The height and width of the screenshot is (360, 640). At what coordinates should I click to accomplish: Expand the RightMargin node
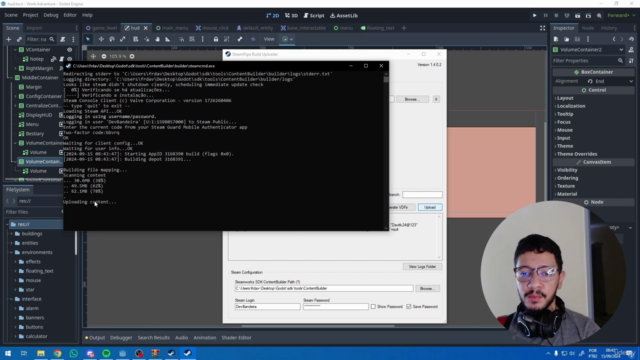click(x=16, y=69)
